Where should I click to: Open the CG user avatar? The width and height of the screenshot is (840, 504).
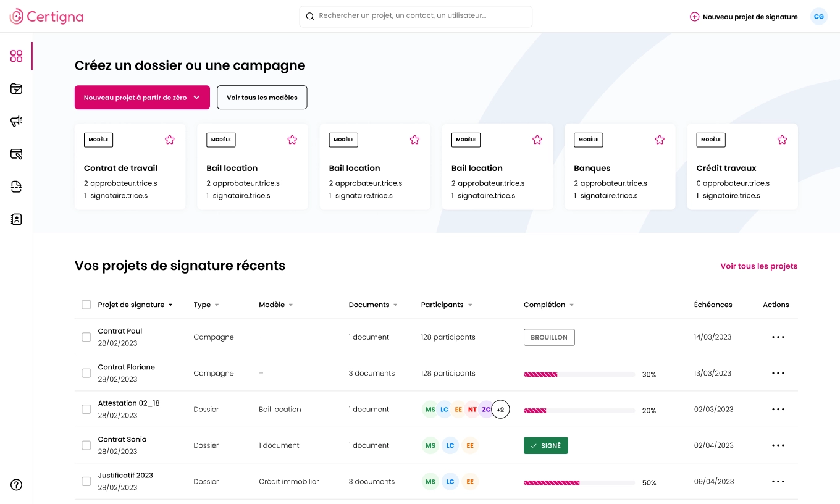(819, 17)
